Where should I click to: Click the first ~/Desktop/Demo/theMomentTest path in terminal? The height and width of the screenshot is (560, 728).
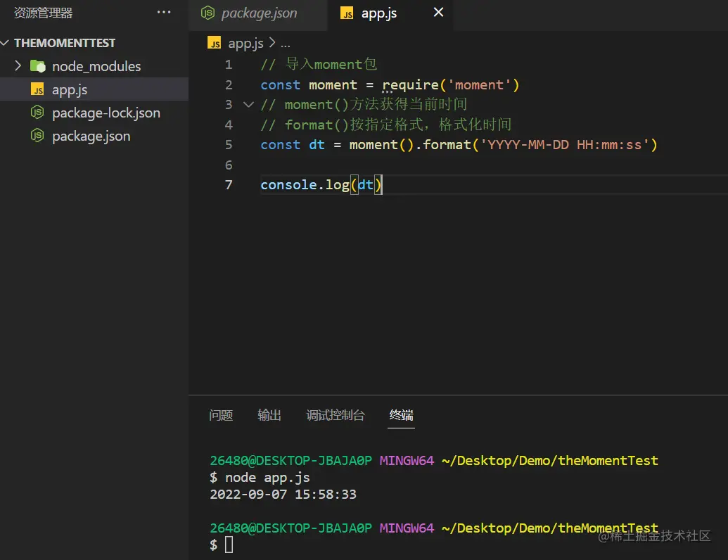point(550,461)
